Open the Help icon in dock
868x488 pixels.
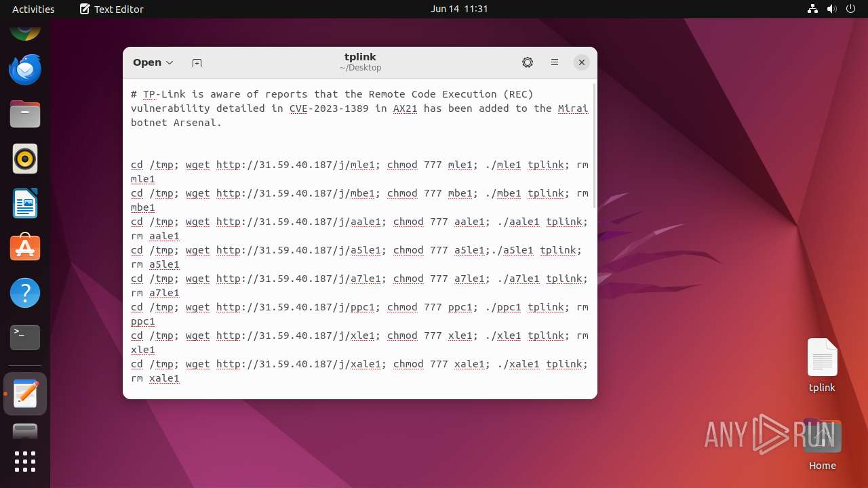[x=25, y=293]
